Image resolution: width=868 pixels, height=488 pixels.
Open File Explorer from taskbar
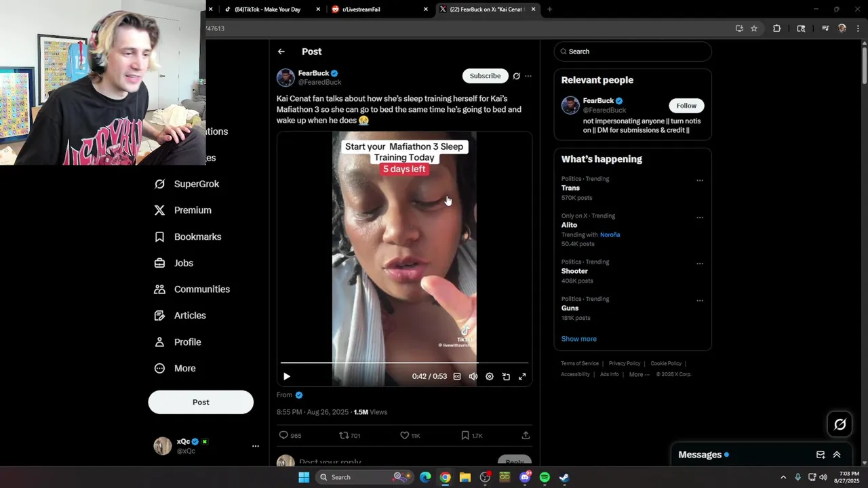tap(465, 477)
